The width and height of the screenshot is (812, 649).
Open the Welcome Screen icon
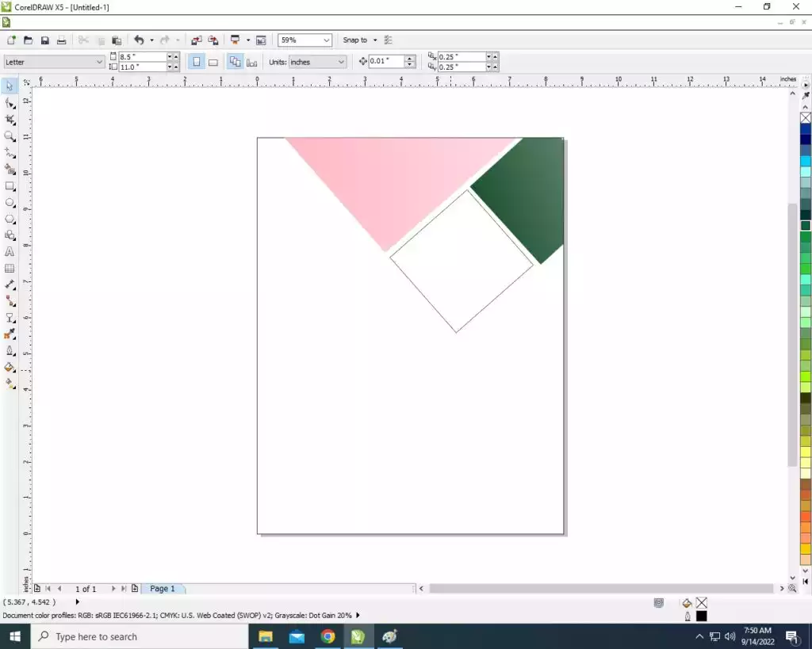(x=261, y=40)
